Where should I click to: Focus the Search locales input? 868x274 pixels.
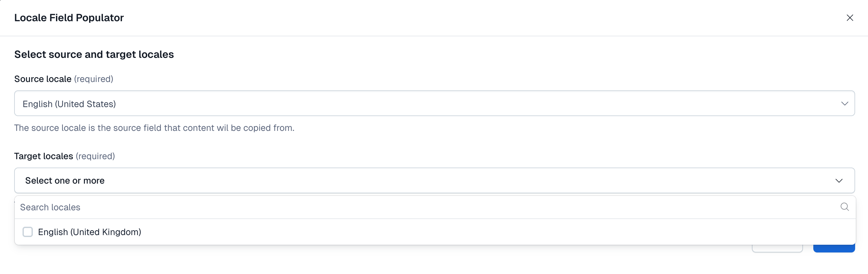[x=404, y=207]
